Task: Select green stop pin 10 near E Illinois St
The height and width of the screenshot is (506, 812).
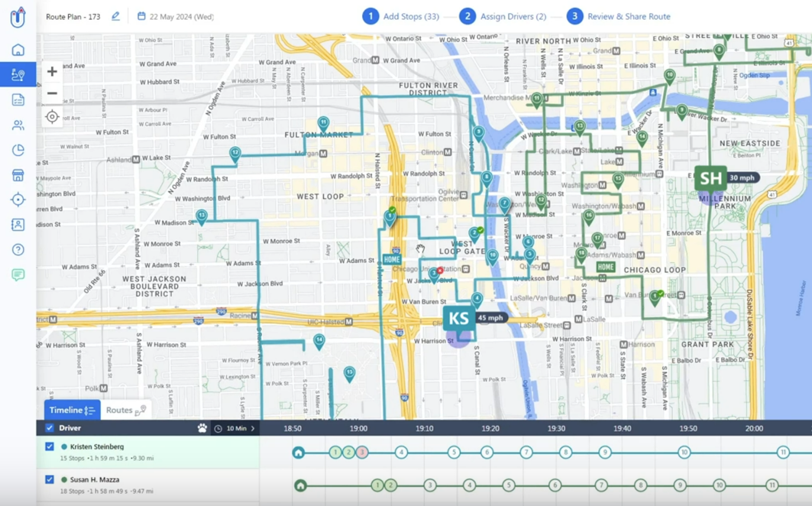Action: click(x=670, y=77)
